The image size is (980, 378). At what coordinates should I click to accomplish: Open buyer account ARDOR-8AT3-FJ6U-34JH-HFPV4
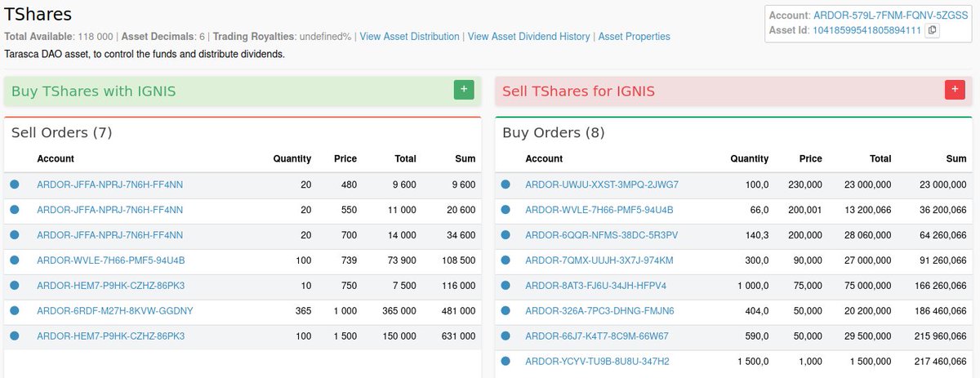[x=596, y=286]
